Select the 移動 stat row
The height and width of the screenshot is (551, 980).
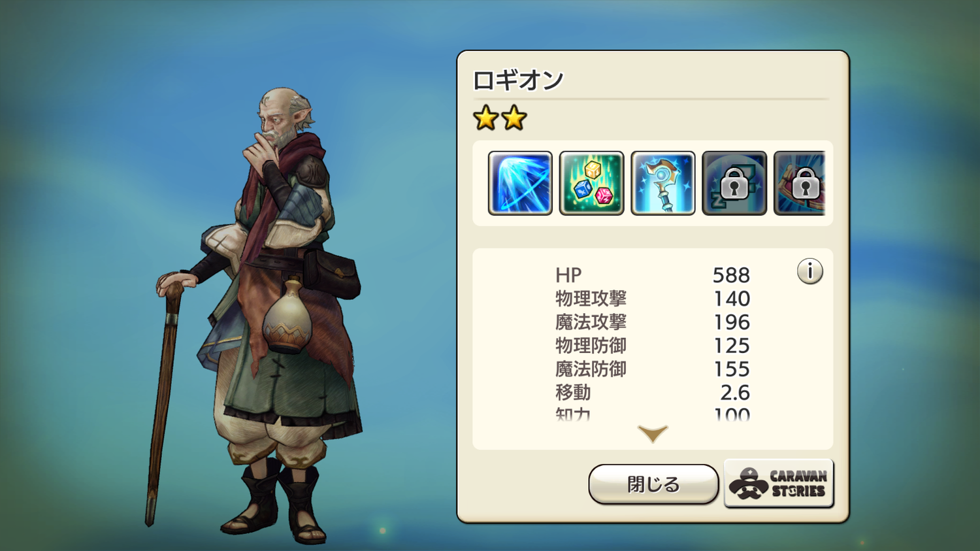(653, 393)
